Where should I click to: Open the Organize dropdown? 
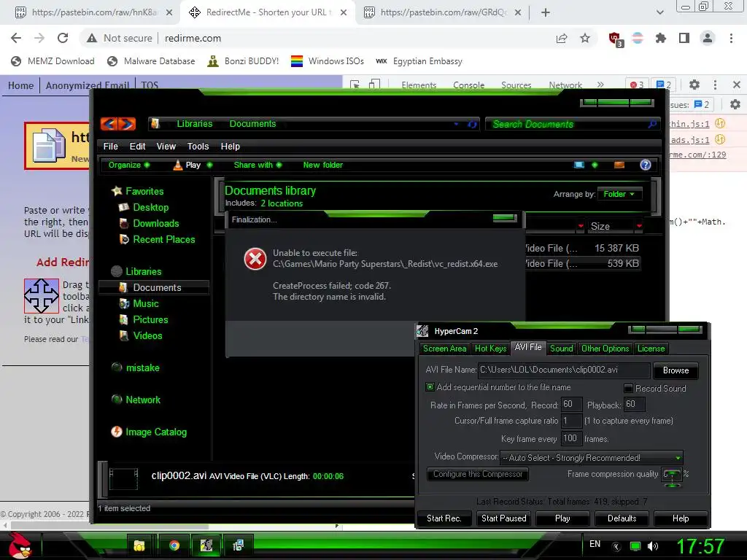(128, 165)
